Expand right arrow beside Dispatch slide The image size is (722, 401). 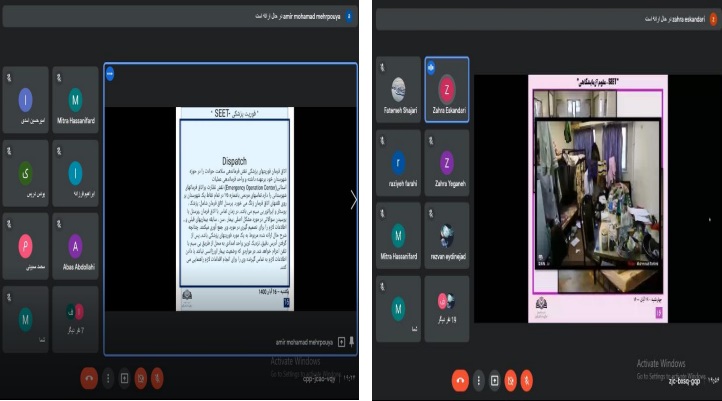tap(352, 200)
